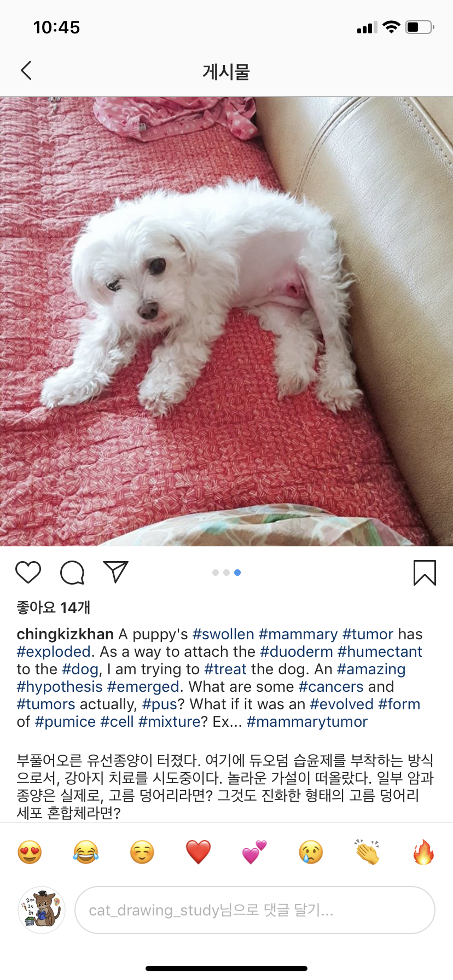This screenshot has width=453, height=980.
Task: Tap the cat avatar beside comment box
Action: (42, 910)
